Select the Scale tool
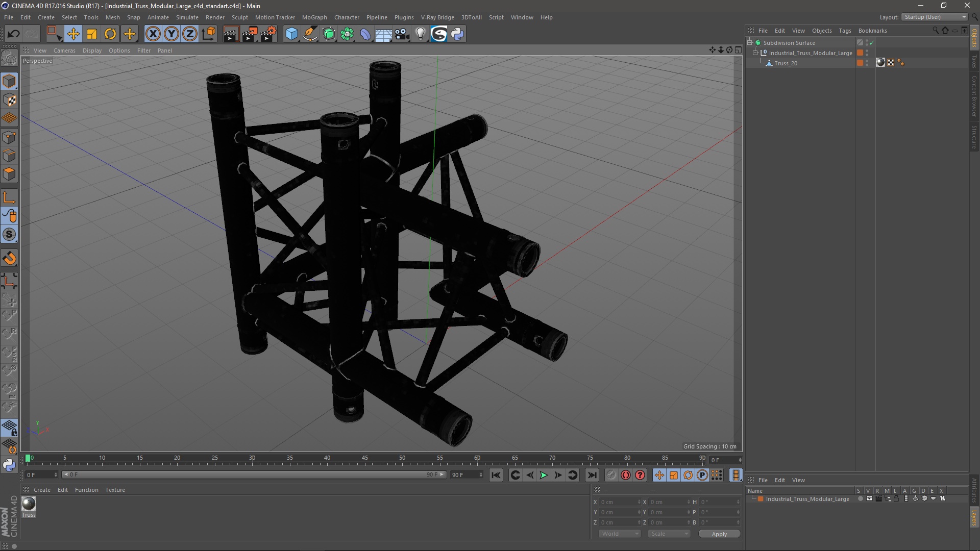The image size is (980, 551). pyautogui.click(x=92, y=34)
